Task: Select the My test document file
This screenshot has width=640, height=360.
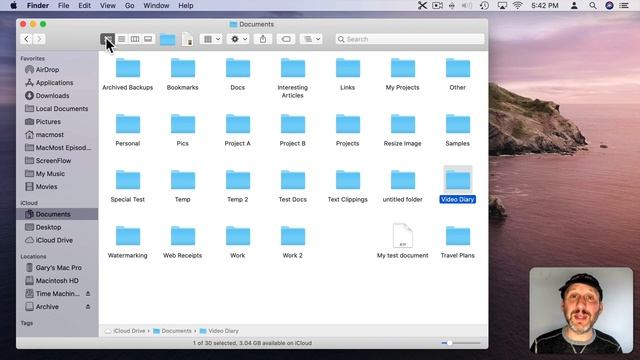Action: (x=402, y=241)
